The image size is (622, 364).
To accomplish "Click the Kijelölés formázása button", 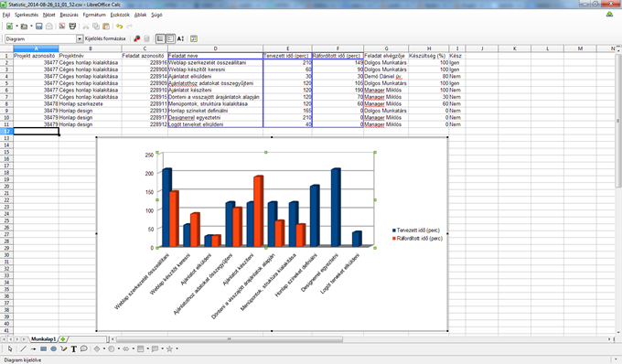I will [x=105, y=38].
